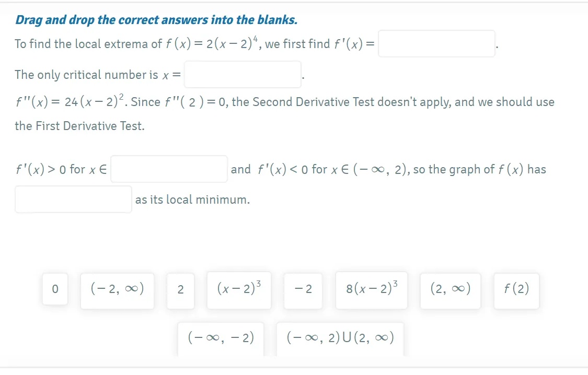Select the f(2) answer tile
This screenshot has height=375, width=588.
tap(516, 290)
